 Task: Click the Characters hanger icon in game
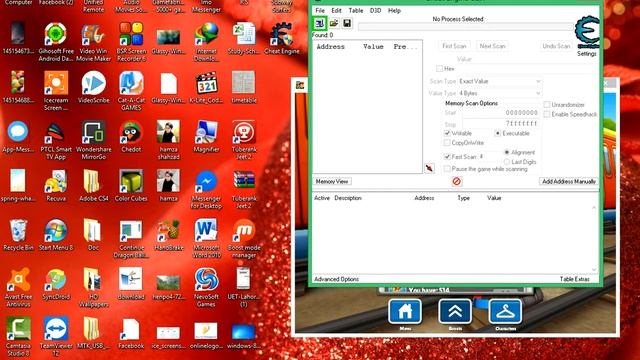505,312
